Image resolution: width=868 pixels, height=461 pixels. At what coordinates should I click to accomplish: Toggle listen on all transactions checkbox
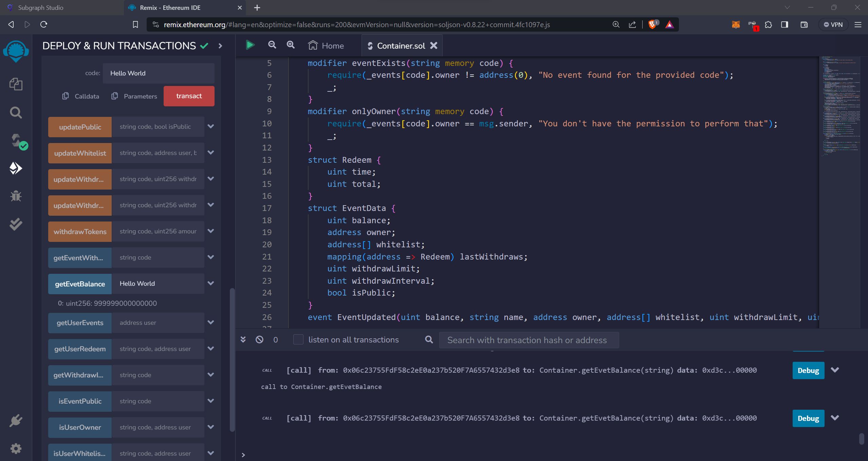tap(298, 339)
